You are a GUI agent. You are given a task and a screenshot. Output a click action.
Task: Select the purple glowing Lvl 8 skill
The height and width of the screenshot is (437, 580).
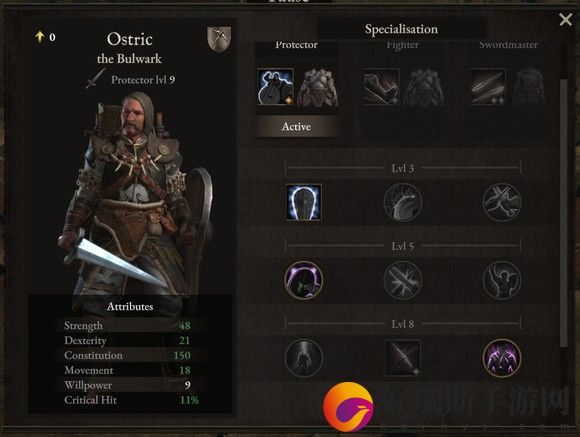502,358
